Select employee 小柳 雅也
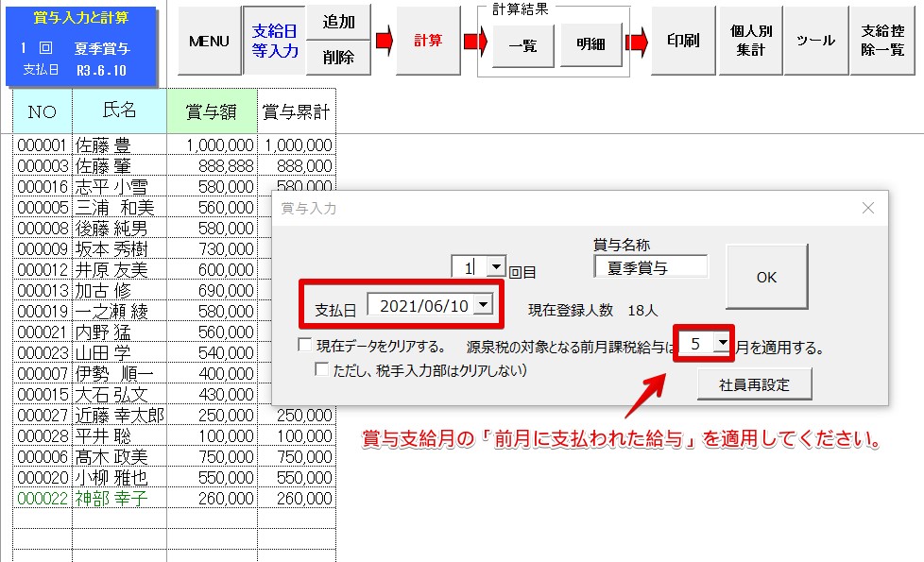 tap(120, 477)
